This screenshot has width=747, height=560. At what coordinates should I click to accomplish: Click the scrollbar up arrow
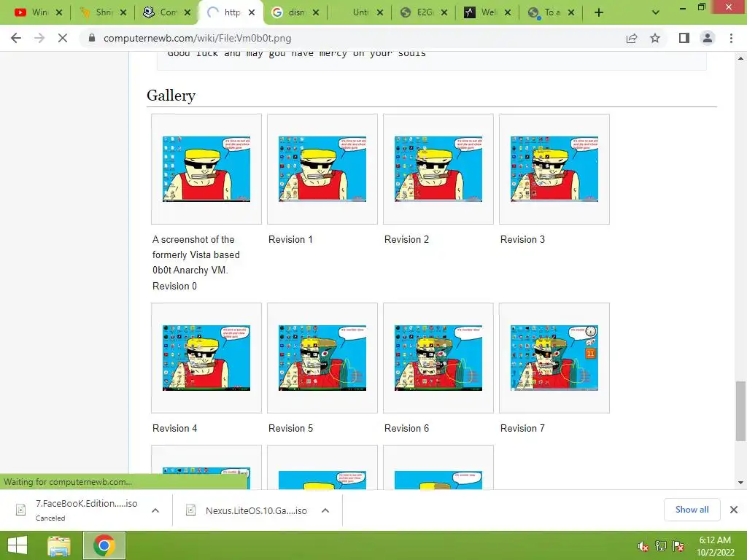(x=740, y=58)
